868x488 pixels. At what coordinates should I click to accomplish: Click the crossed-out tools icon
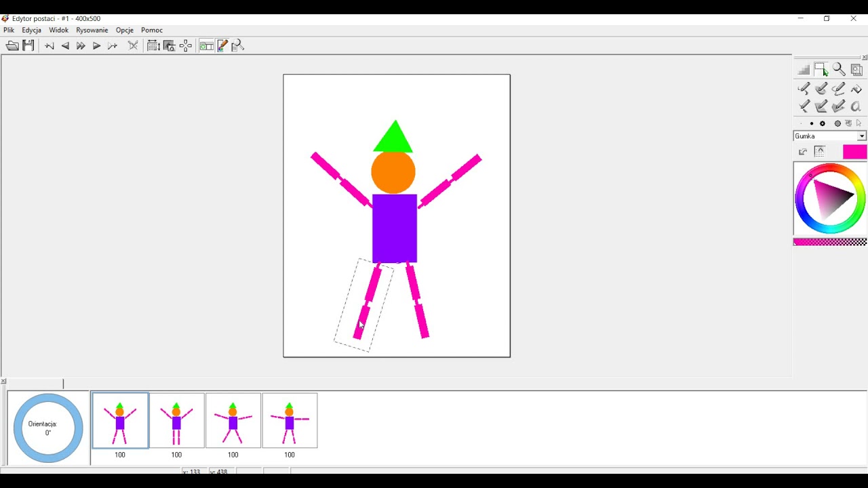coord(133,46)
